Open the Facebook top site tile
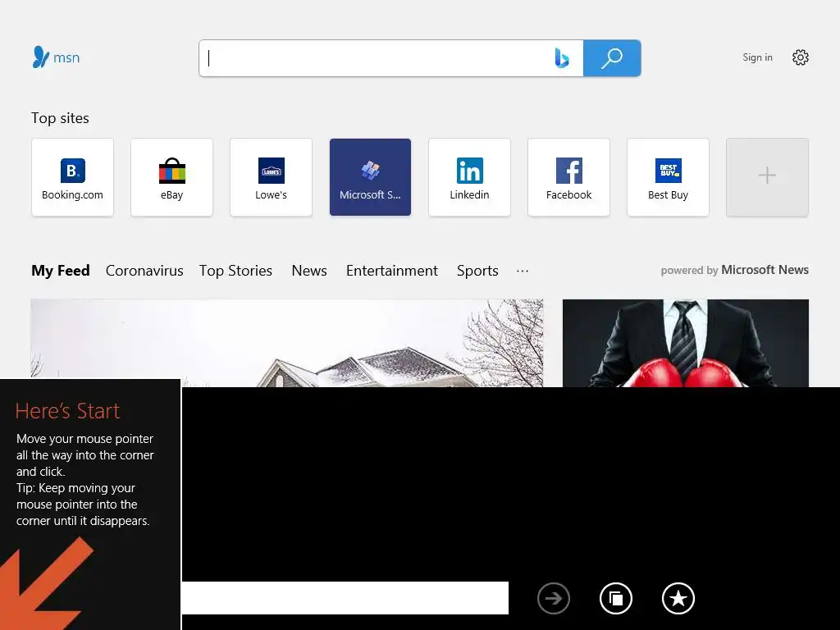The width and height of the screenshot is (840, 630). pos(568,177)
